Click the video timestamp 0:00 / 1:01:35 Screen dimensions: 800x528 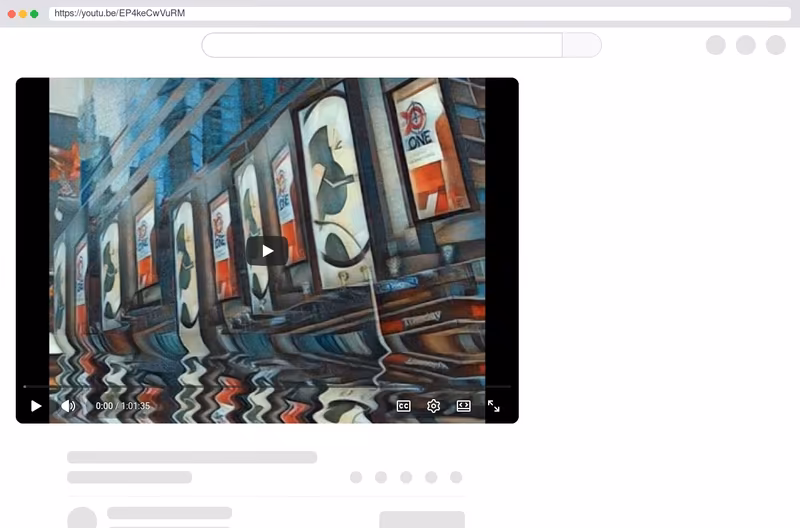tap(123, 406)
